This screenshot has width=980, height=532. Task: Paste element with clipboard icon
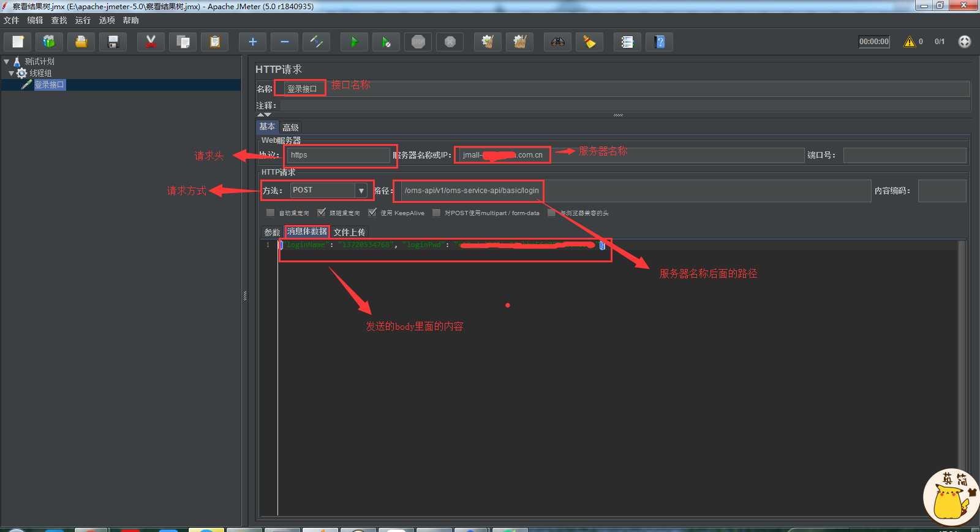214,42
